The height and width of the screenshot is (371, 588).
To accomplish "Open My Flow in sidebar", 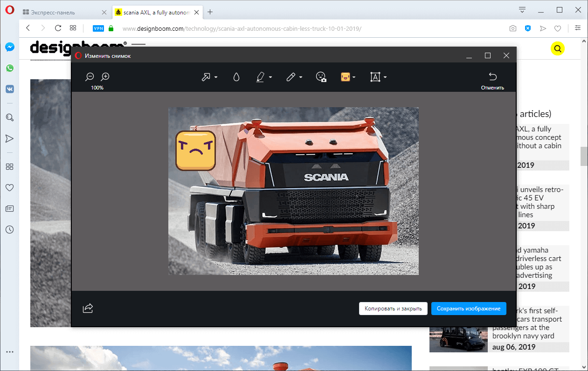I will (10, 138).
